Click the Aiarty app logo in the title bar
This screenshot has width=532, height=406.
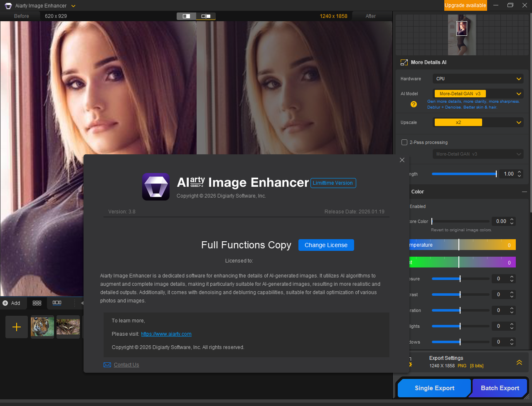pyautogui.click(x=8, y=6)
